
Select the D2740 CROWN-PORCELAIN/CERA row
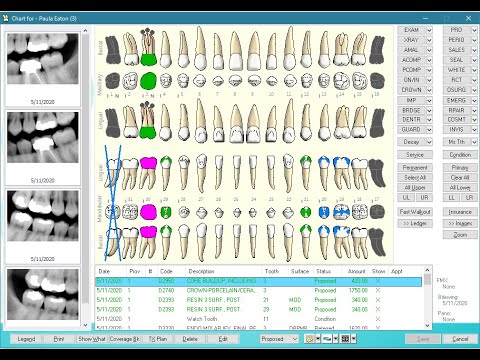[x=259, y=290]
